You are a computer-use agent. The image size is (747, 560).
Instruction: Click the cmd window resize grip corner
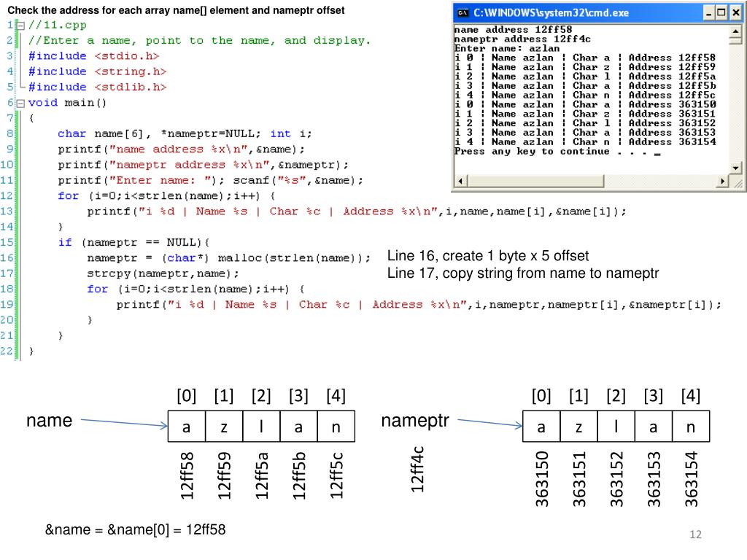[737, 182]
